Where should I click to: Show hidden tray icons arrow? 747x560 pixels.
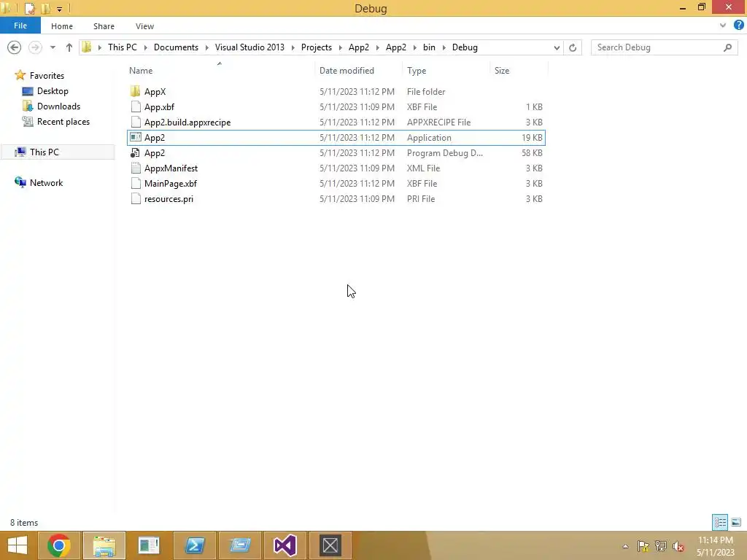(625, 546)
